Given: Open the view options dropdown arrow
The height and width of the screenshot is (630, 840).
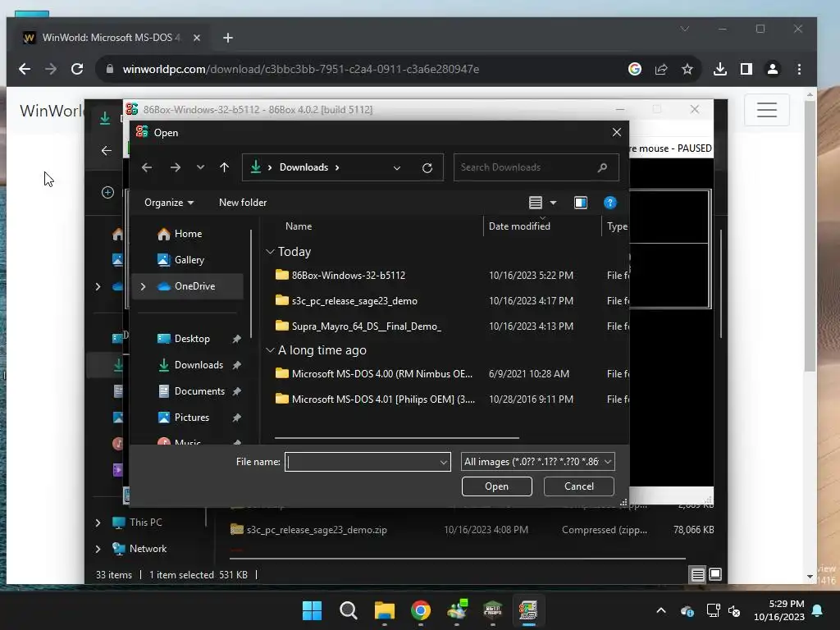Looking at the screenshot, I should pyautogui.click(x=554, y=203).
